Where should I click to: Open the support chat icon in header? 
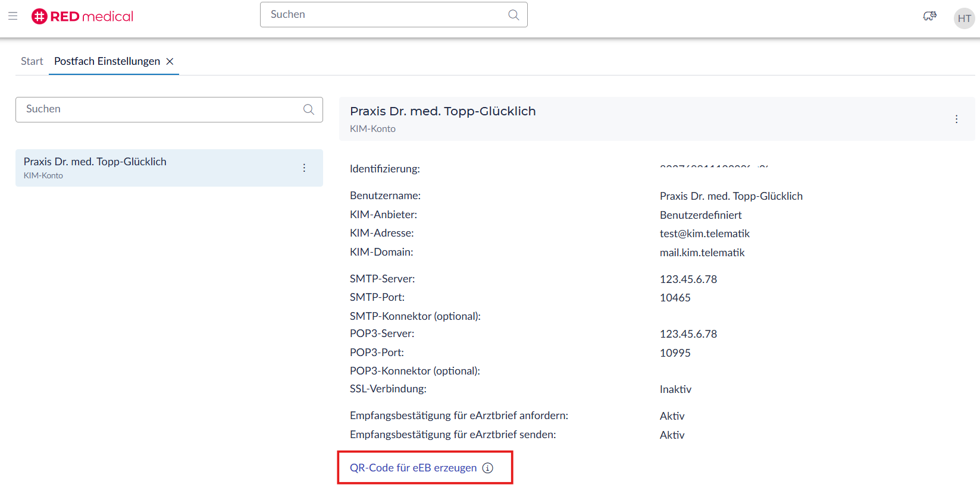[x=929, y=17]
